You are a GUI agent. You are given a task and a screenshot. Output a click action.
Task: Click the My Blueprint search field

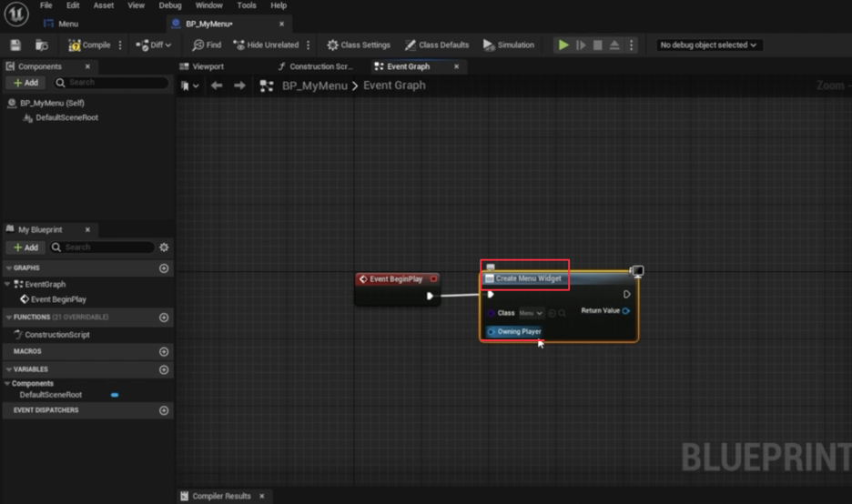[x=103, y=247]
